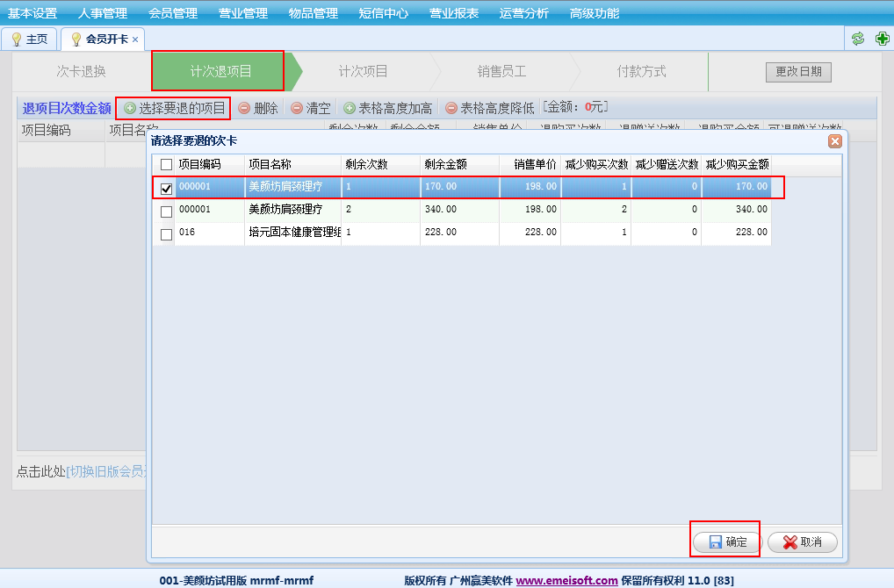Close the 会员开卡 tab with its x
The width and height of the screenshot is (894, 588).
click(x=135, y=39)
